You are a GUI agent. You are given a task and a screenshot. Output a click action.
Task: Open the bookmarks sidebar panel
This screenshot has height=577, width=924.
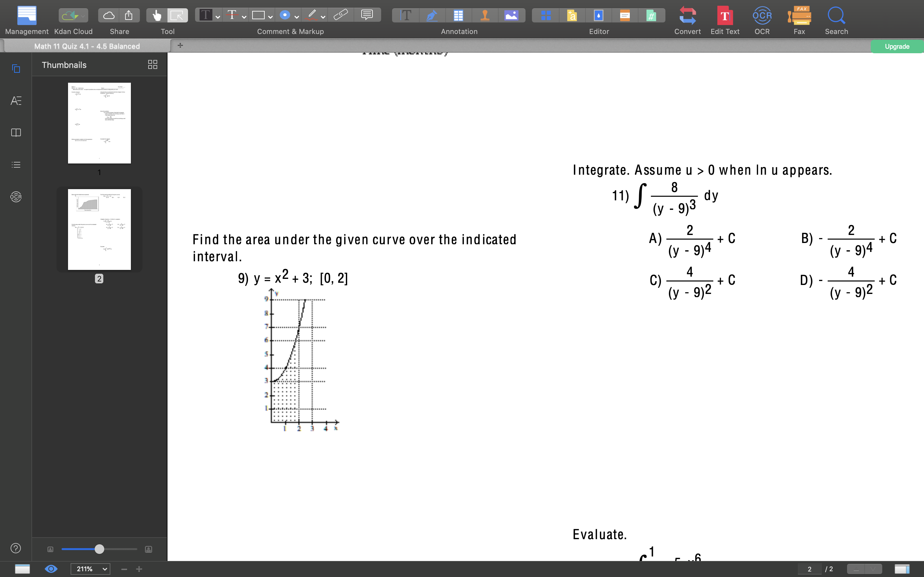[16, 132]
